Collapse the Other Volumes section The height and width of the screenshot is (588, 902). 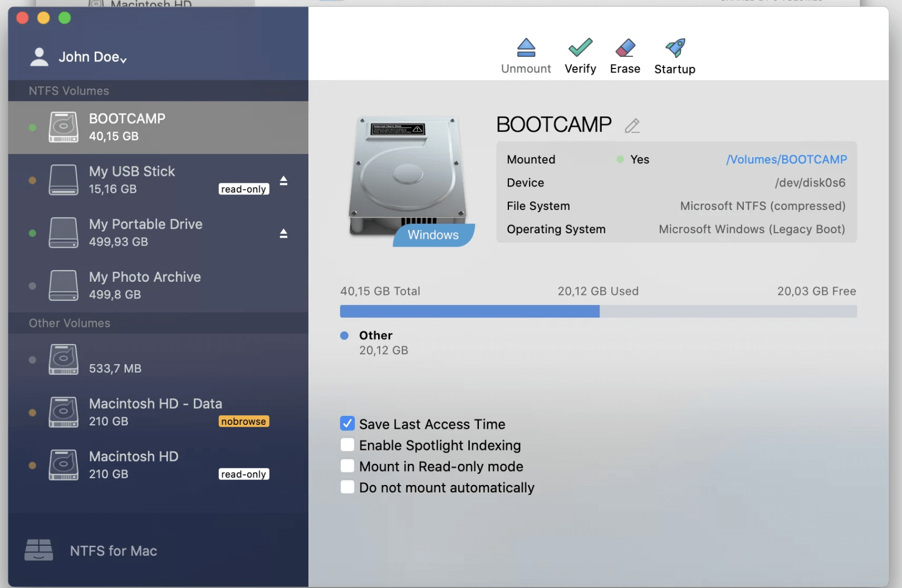(x=70, y=323)
